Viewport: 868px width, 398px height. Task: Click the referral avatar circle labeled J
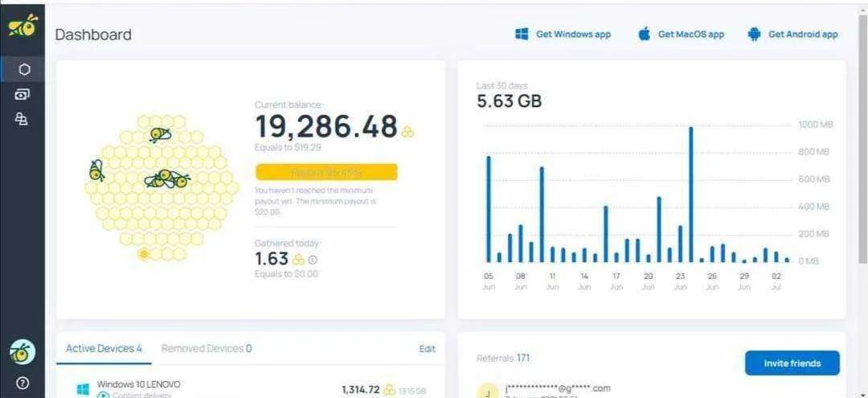tap(488, 391)
